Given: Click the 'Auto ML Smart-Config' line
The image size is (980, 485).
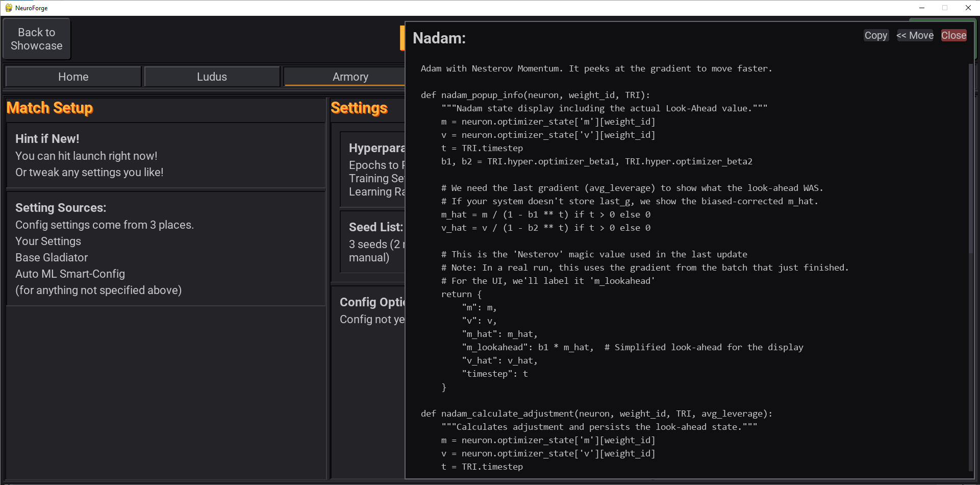Looking at the screenshot, I should 70,274.
